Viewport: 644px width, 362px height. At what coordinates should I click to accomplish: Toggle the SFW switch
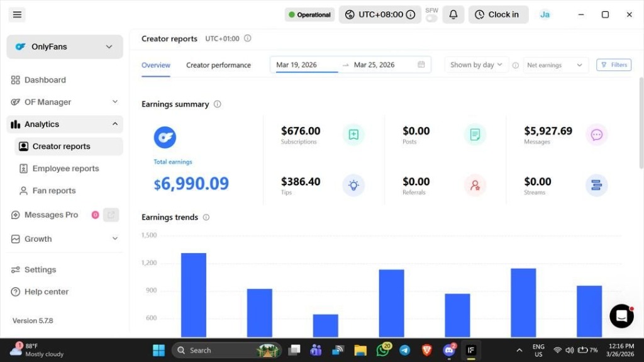[431, 18]
